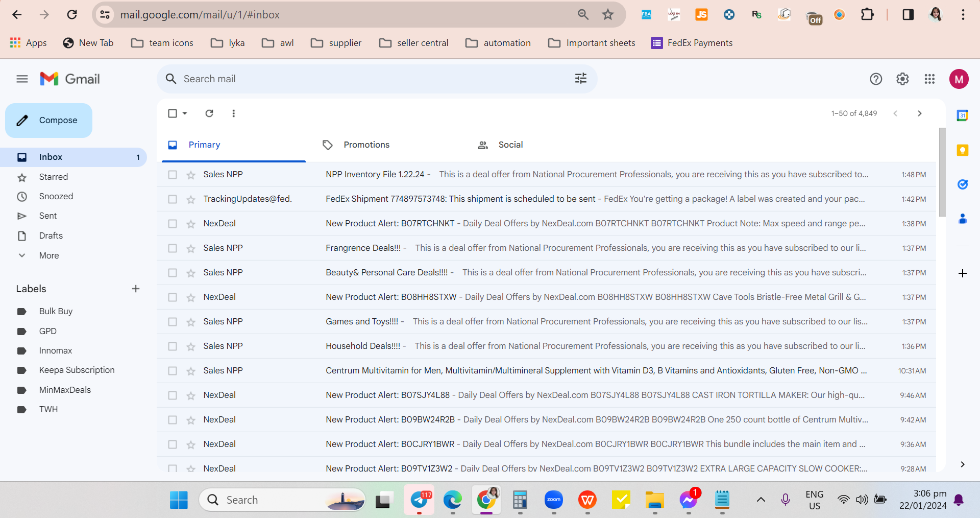Open Gmail Support help icon

point(876,79)
